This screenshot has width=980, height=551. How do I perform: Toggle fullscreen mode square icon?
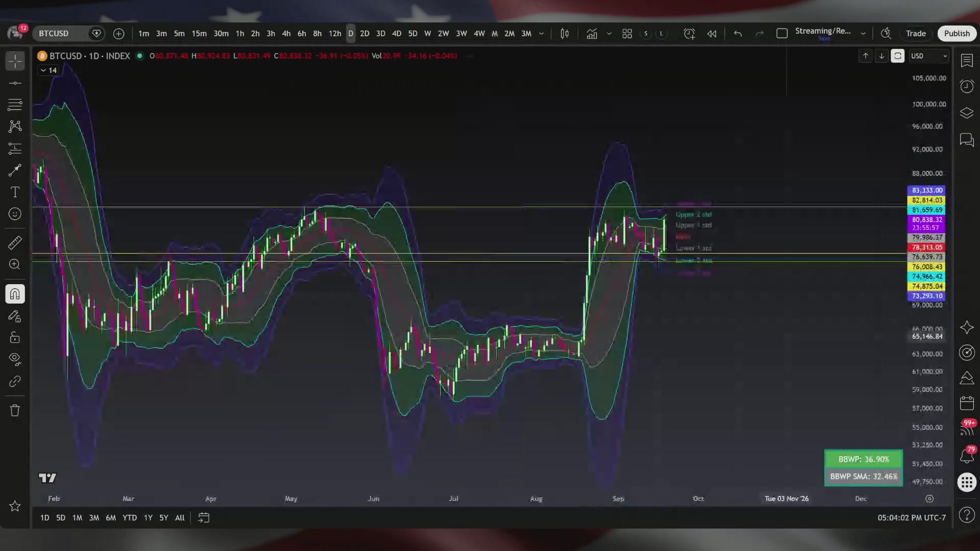pos(781,34)
